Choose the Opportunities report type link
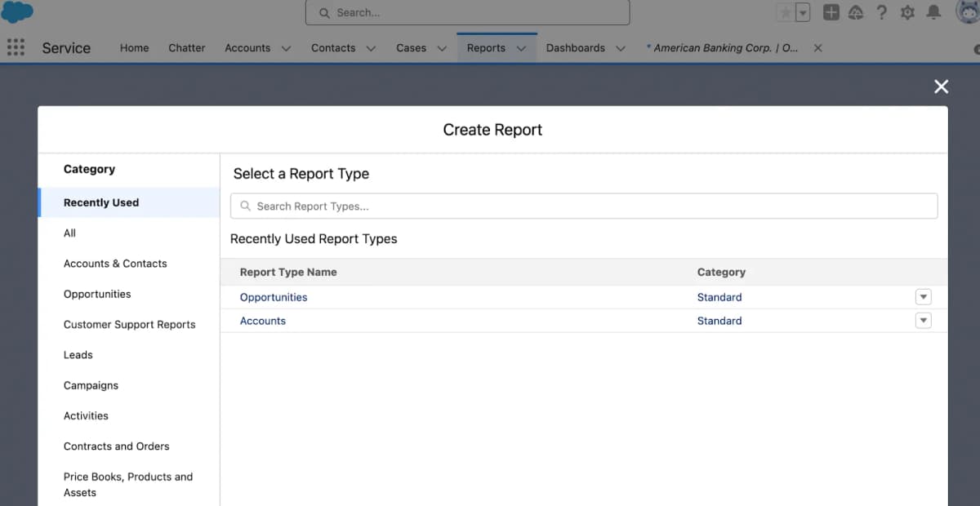Screen dimensions: 980x506 [274, 297]
